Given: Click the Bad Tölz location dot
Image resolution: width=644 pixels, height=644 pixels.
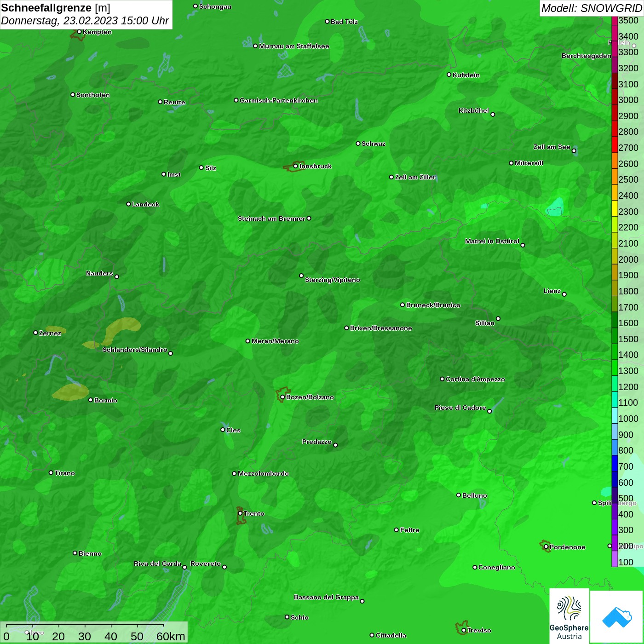Looking at the screenshot, I should (x=327, y=21).
